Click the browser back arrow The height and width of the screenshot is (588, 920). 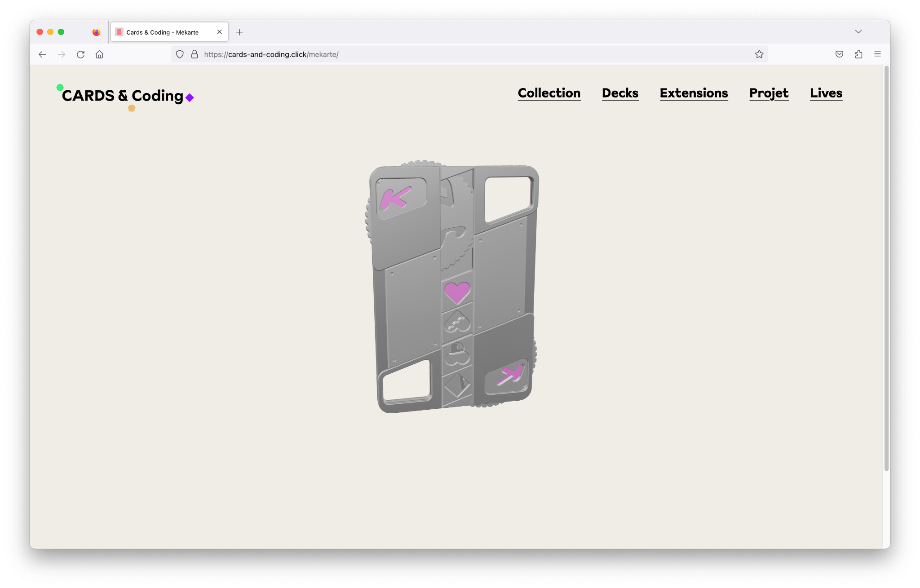click(42, 54)
